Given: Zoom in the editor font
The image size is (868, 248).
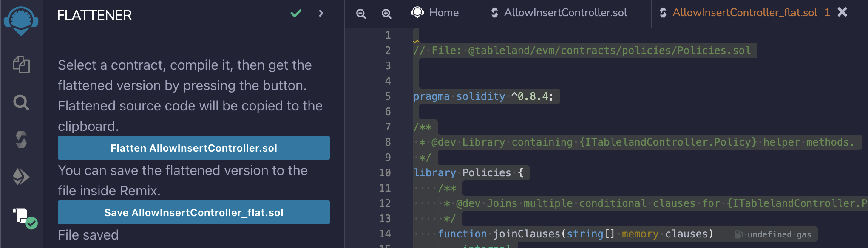Looking at the screenshot, I should tap(386, 14).
